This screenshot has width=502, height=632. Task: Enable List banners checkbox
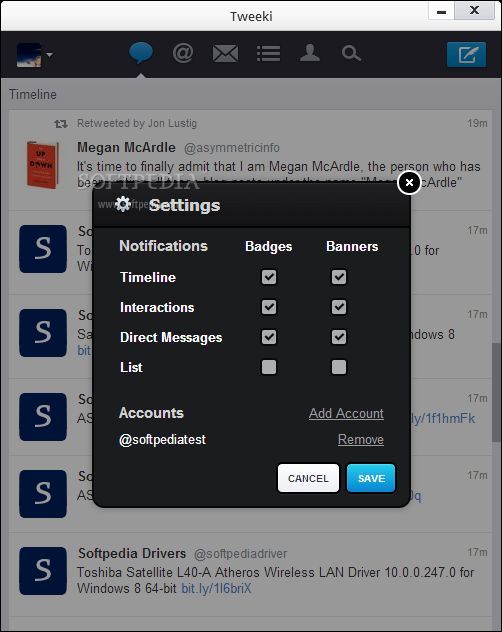coord(339,367)
